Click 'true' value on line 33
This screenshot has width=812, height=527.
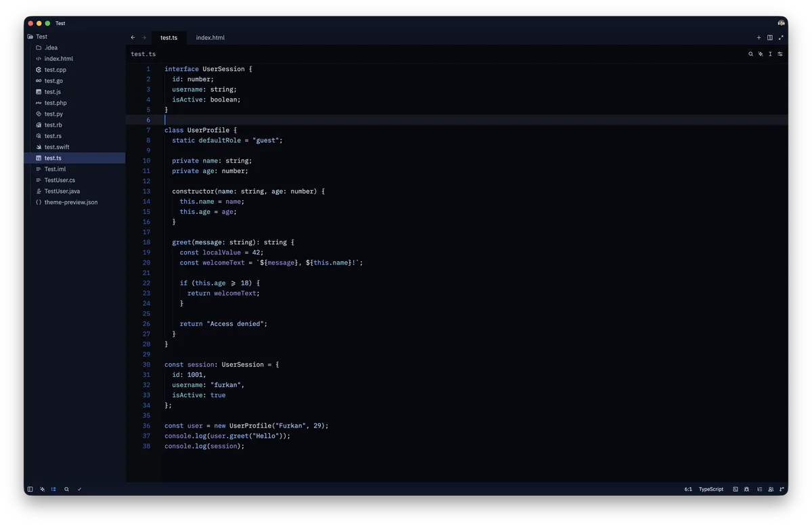(218, 395)
